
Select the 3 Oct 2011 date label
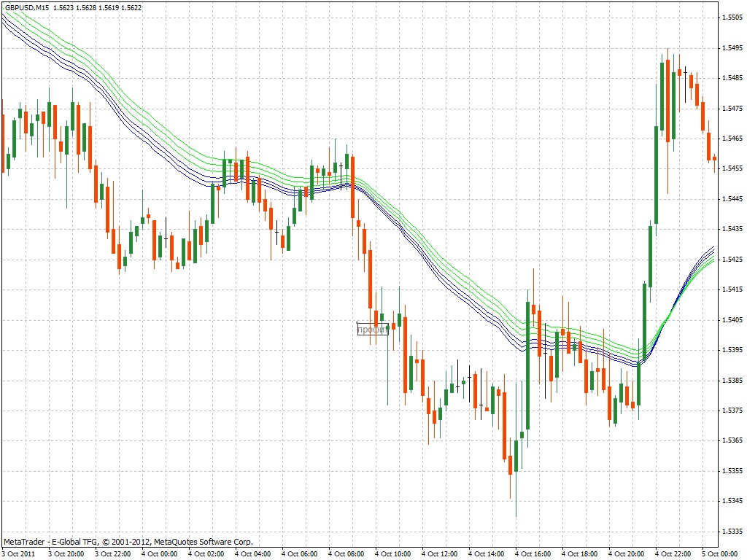[18, 554]
